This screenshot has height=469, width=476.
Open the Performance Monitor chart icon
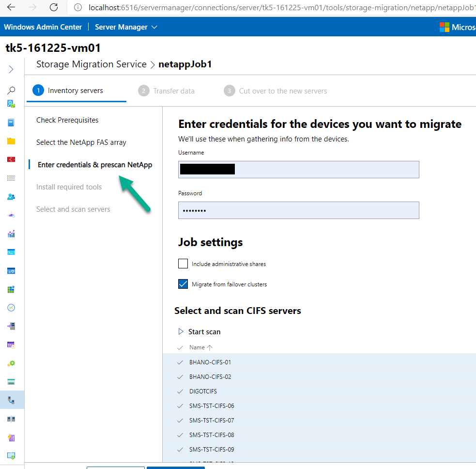pos(11,234)
